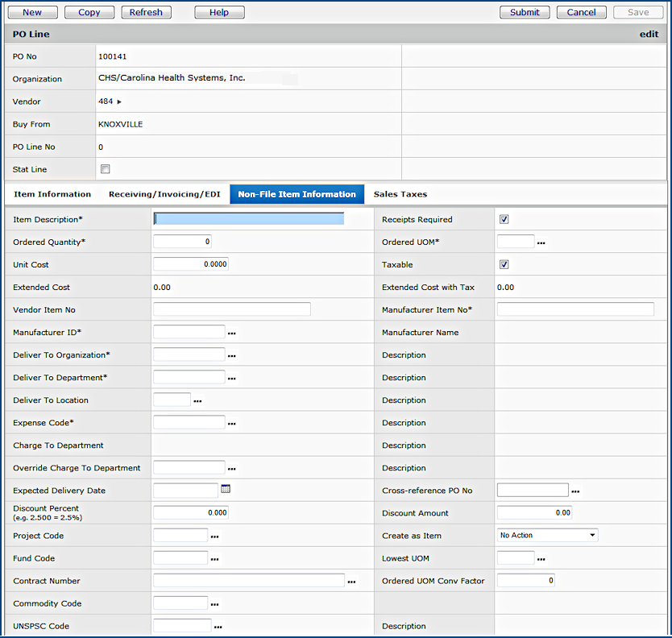Open Cross-reference PO No lookup

click(x=575, y=491)
